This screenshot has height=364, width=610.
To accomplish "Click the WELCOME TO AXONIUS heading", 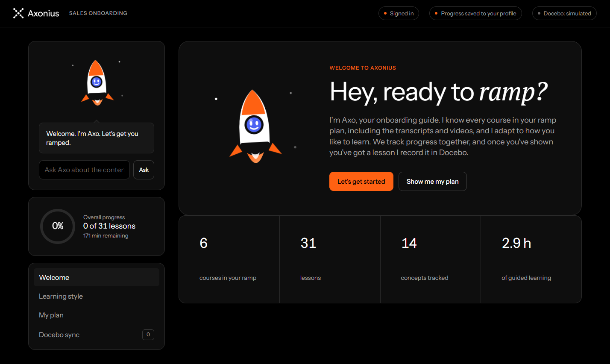I will point(363,68).
